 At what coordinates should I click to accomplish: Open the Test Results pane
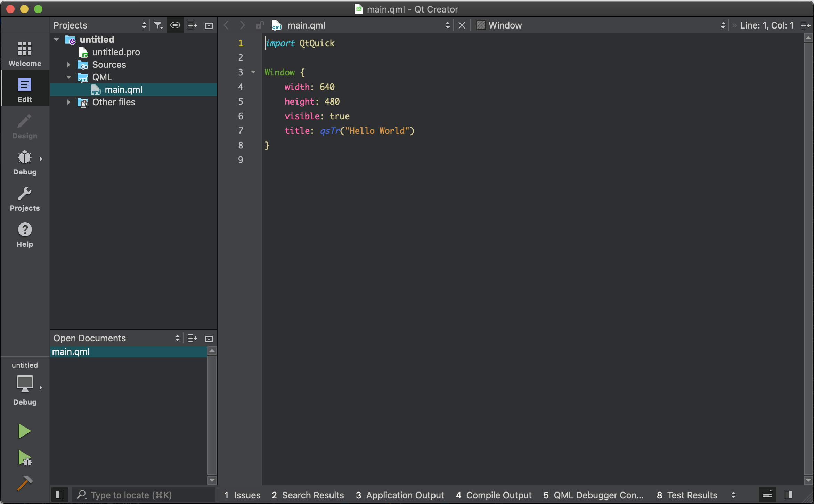point(687,495)
